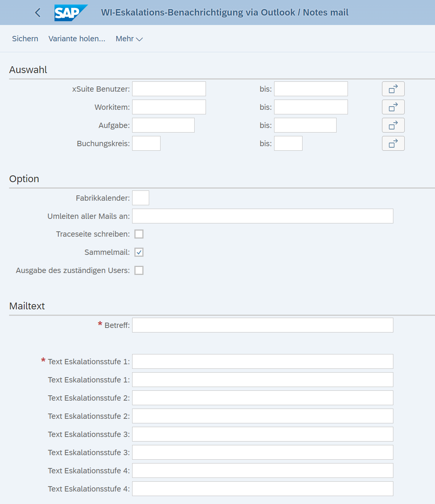
Task: Open multiple selection for Buchungskreis
Action: click(x=393, y=143)
